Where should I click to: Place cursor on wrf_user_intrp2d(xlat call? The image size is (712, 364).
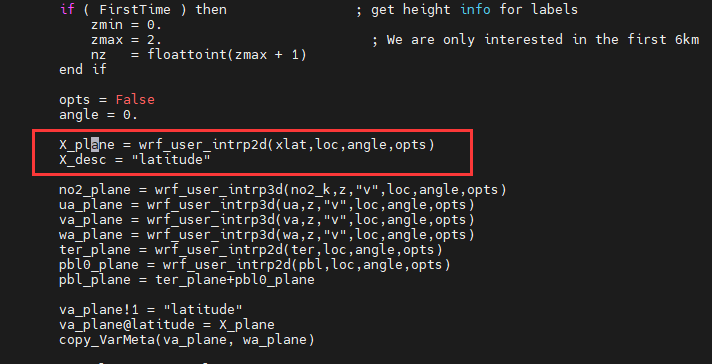287,145
